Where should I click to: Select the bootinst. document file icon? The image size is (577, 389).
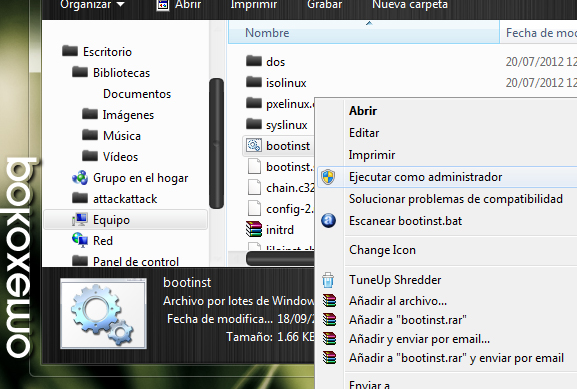coord(254,166)
